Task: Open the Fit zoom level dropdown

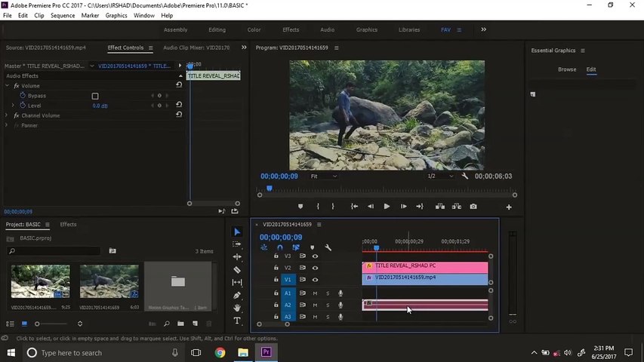Action: pos(325,176)
